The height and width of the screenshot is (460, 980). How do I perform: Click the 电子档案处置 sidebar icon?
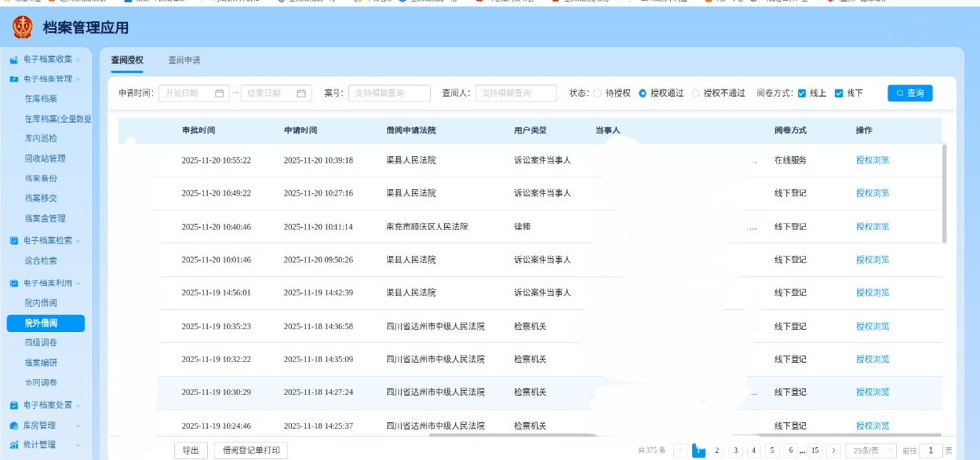click(14, 405)
